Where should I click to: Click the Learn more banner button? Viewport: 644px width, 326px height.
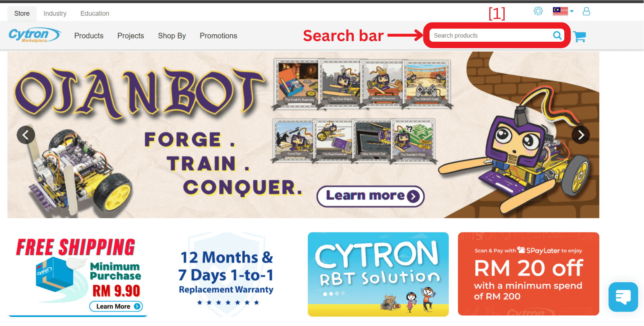pyautogui.click(x=371, y=196)
